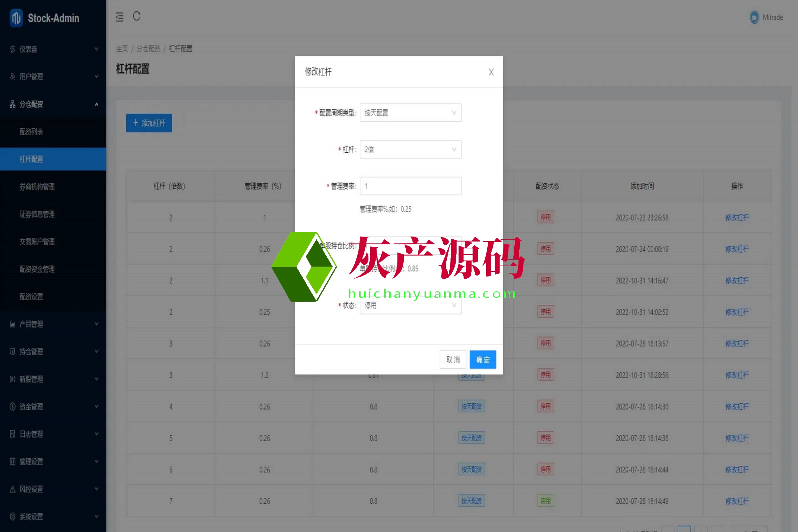
Task: Click 修改杠杆 link in last table row
Action: (737, 501)
